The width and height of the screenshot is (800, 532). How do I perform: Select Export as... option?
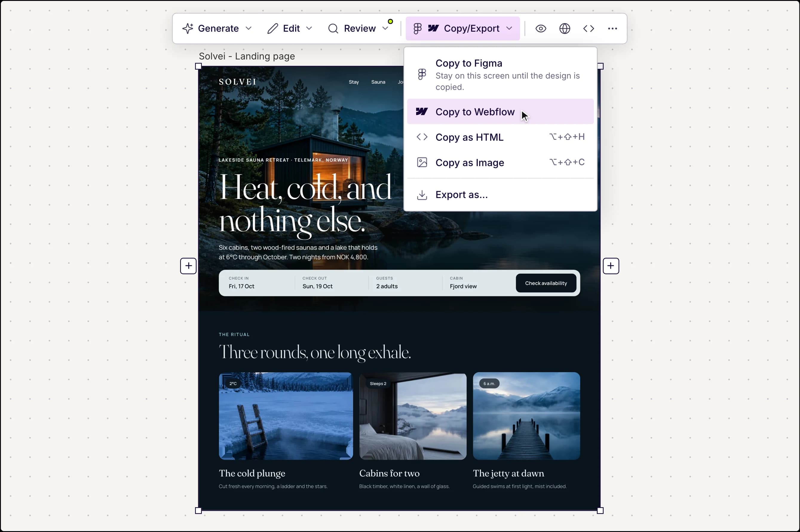pos(500,195)
